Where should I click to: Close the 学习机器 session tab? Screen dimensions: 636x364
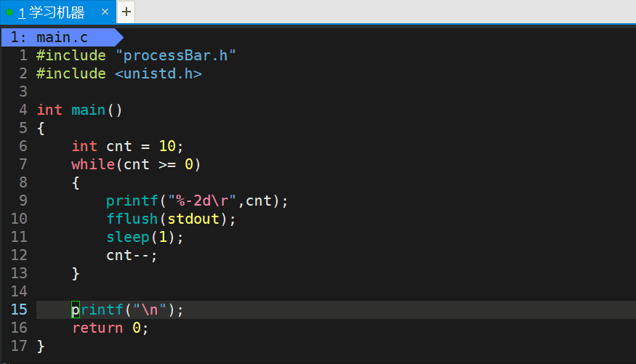(x=105, y=12)
